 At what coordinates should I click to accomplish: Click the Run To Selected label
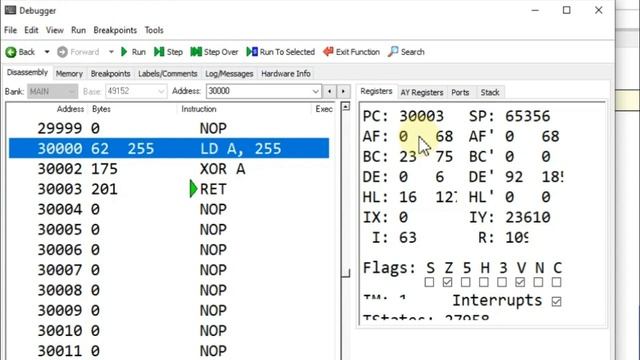tap(287, 52)
